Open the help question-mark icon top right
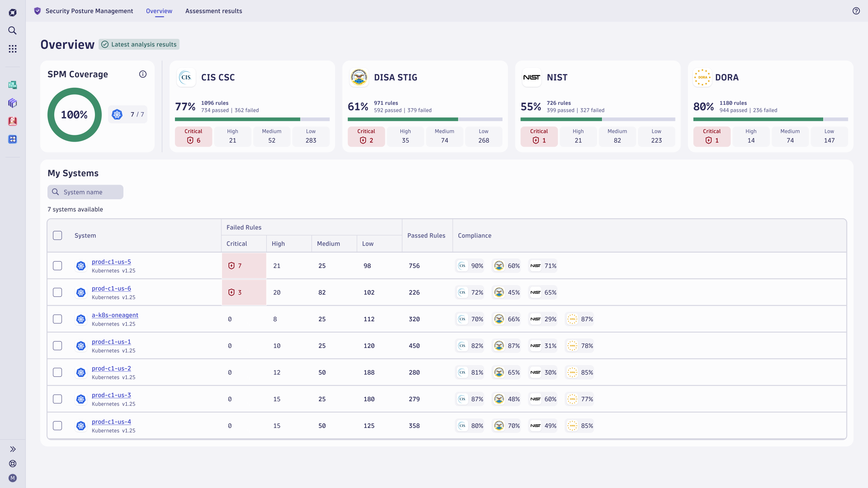The height and width of the screenshot is (488, 868). 856,11
